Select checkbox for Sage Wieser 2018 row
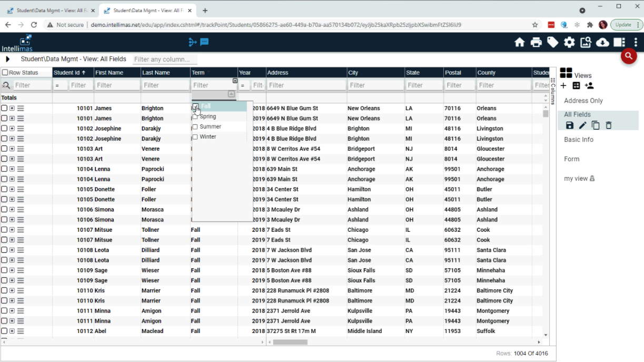Image resolution: width=644 pixels, height=362 pixels. tap(4, 270)
